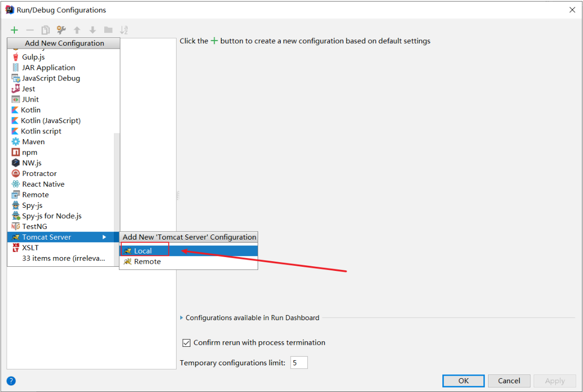The width and height of the screenshot is (583, 392).
Task: Click the JAR Application icon
Action: point(15,68)
